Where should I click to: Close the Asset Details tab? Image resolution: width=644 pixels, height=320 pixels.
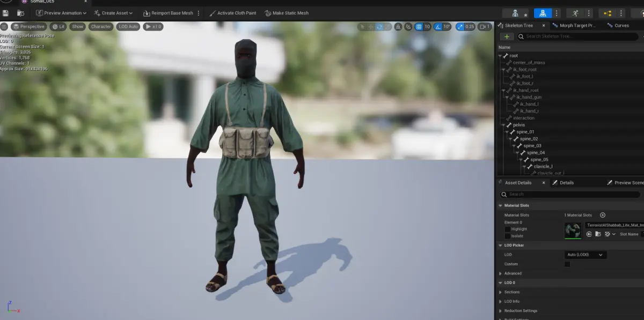tap(543, 183)
